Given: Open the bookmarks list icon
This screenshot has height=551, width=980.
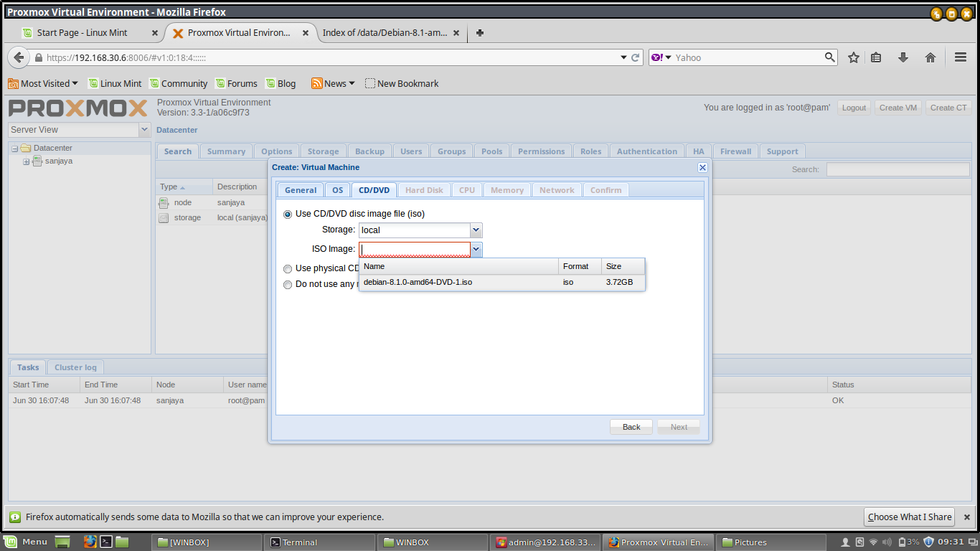Looking at the screenshot, I should point(876,57).
